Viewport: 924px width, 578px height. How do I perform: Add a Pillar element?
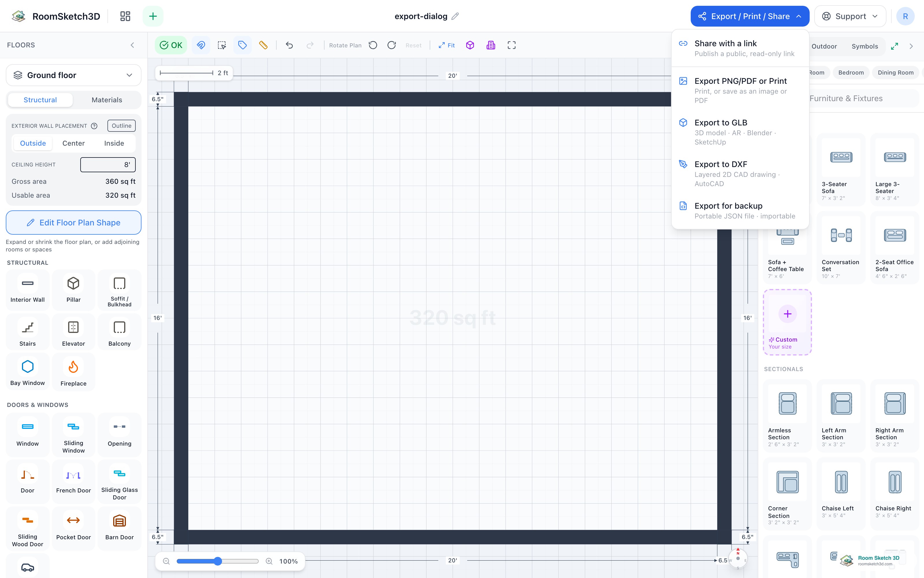[73, 290]
